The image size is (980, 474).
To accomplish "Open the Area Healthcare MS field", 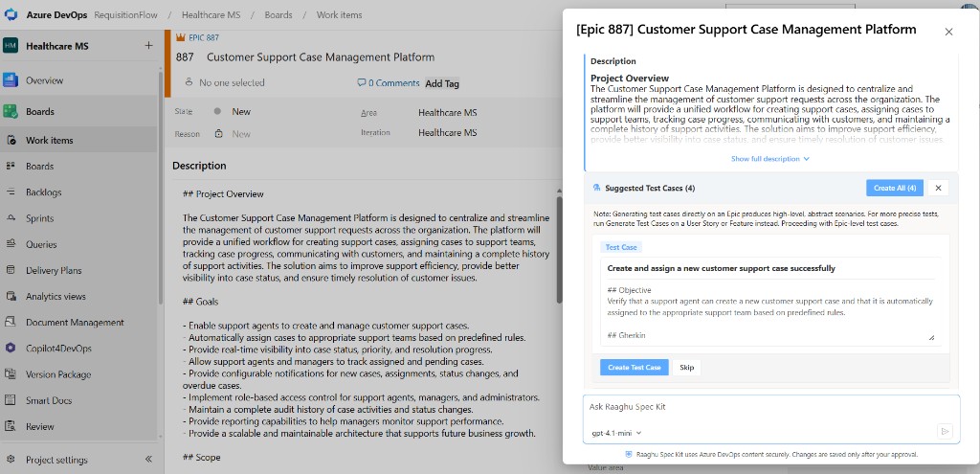I will 448,113.
